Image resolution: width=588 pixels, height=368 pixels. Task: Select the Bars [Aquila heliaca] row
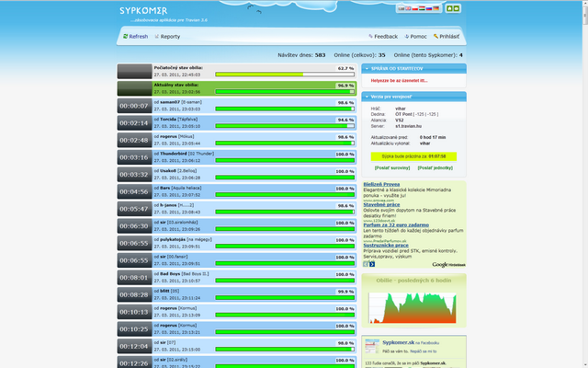coord(237,191)
